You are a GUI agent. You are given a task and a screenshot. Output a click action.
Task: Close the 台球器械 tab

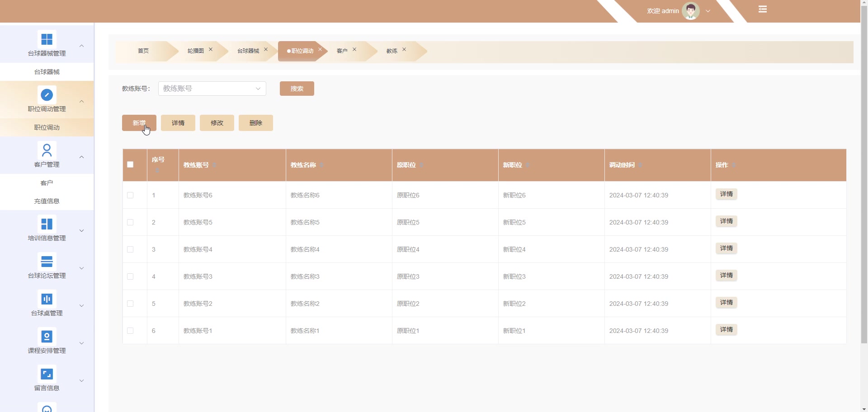pyautogui.click(x=266, y=49)
